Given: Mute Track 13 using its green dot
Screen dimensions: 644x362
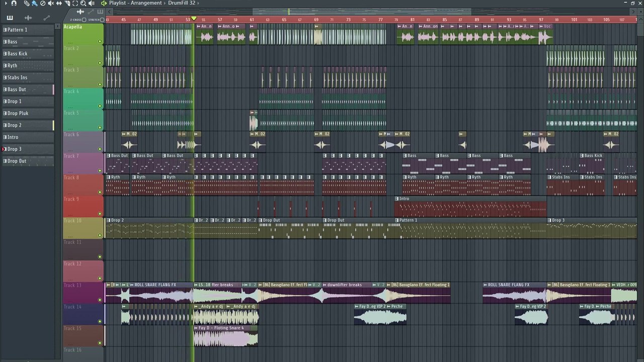Looking at the screenshot, I should [x=100, y=300].
